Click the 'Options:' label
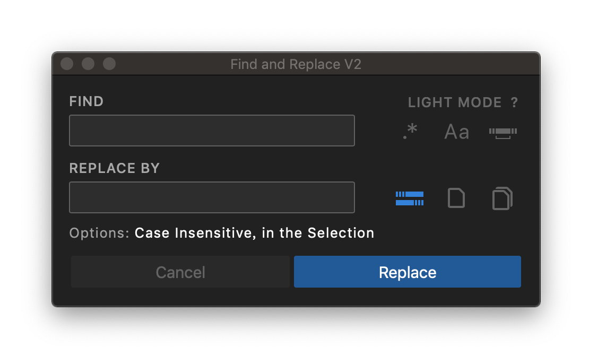 (99, 233)
